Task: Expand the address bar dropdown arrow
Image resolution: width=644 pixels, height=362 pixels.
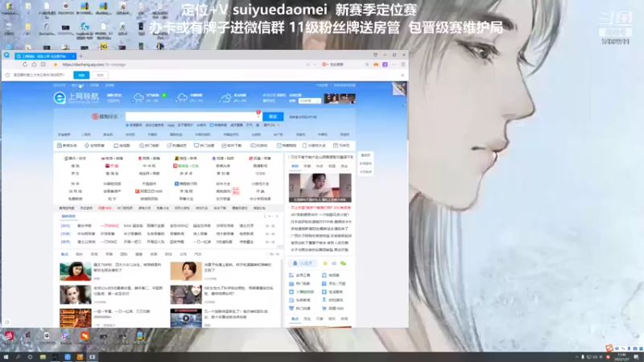Action: pyautogui.click(x=315, y=64)
